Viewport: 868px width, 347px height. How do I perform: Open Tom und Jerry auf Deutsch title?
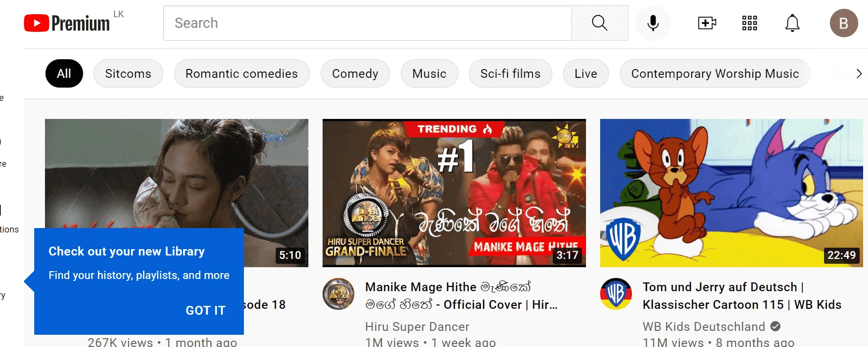742,296
